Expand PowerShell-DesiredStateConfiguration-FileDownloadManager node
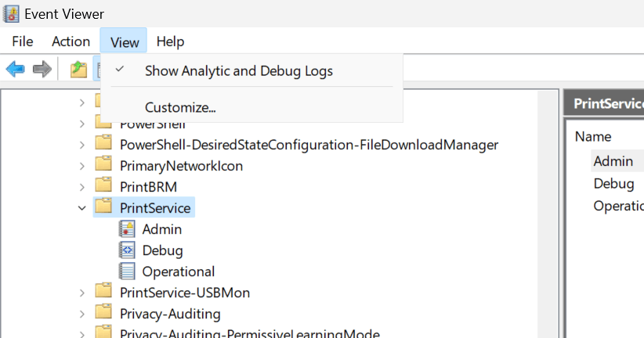Image resolution: width=644 pixels, height=338 pixels. 82,145
